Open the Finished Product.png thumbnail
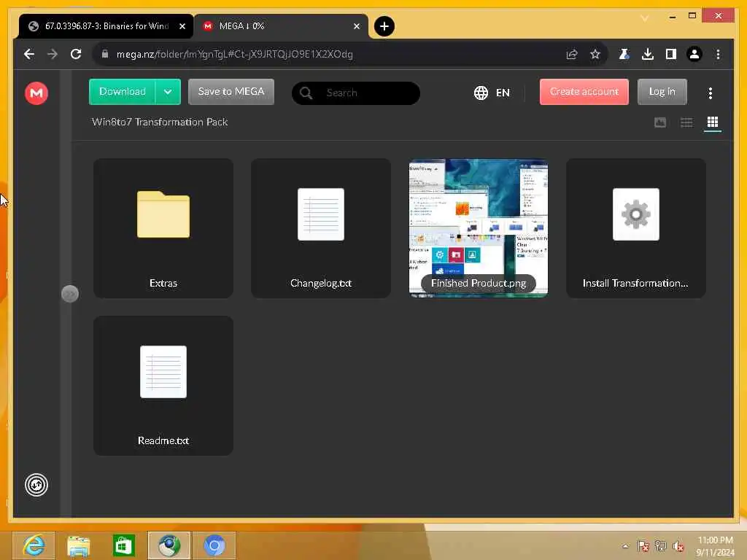 tap(479, 228)
